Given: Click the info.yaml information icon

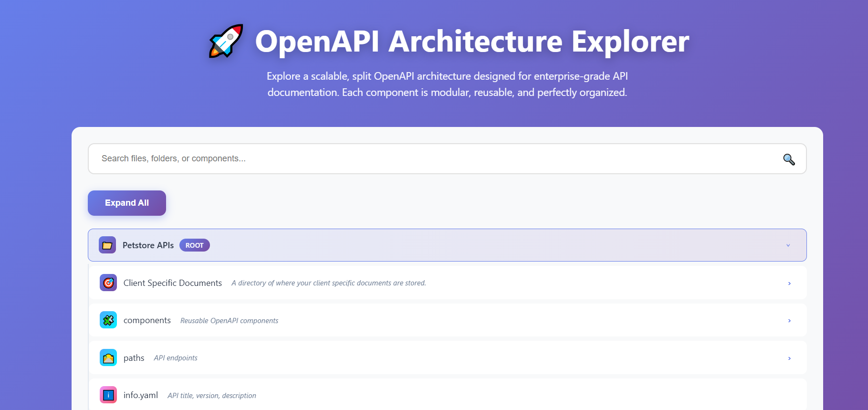Looking at the screenshot, I should pos(108,395).
